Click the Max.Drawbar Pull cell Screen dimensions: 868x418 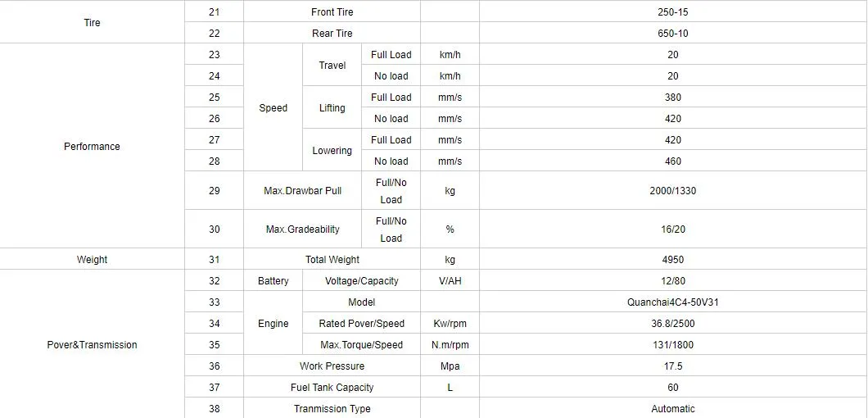302,191
